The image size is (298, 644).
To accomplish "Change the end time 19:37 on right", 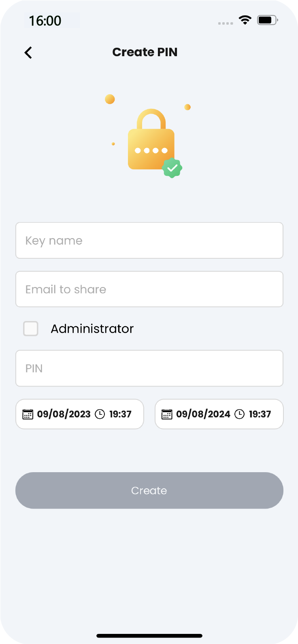I will click(260, 414).
